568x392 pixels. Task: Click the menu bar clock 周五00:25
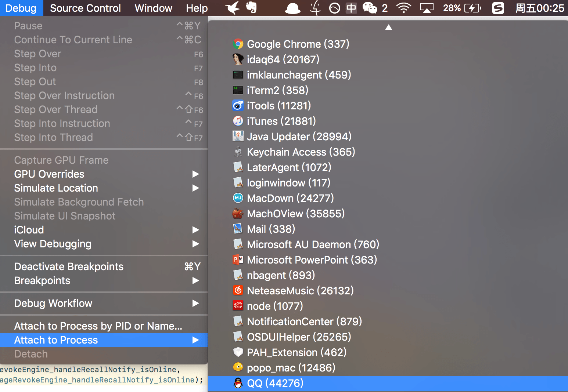click(540, 8)
